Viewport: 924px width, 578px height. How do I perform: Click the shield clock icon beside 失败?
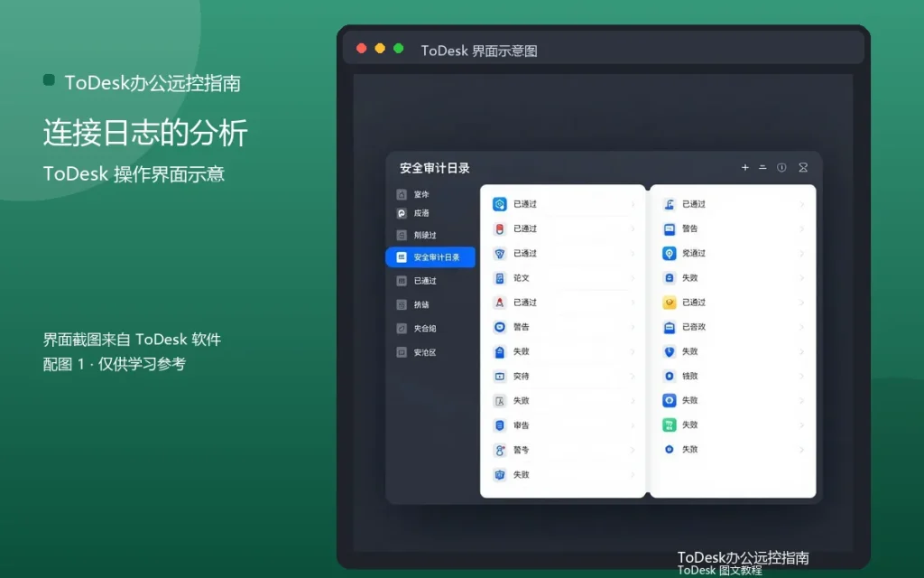[x=670, y=351]
